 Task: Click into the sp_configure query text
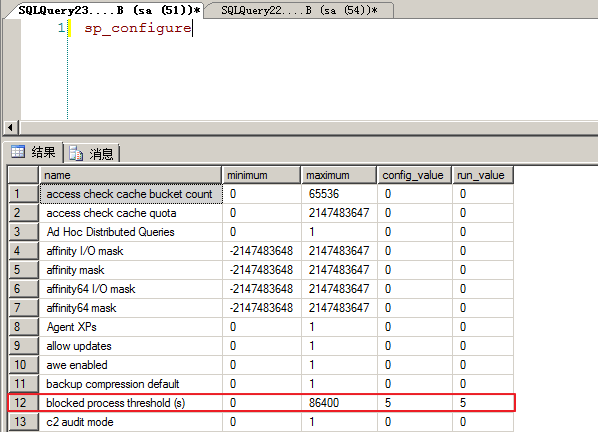138,28
